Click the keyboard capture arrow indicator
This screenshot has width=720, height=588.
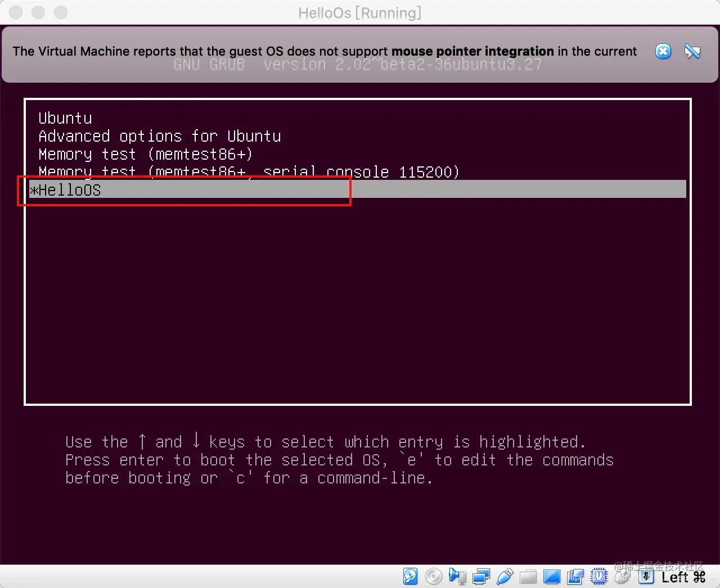[x=646, y=576]
